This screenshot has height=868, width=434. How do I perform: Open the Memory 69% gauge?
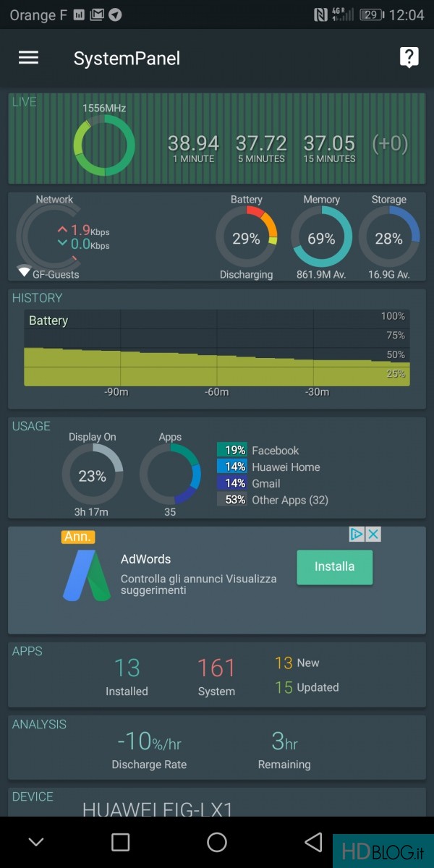pos(321,237)
